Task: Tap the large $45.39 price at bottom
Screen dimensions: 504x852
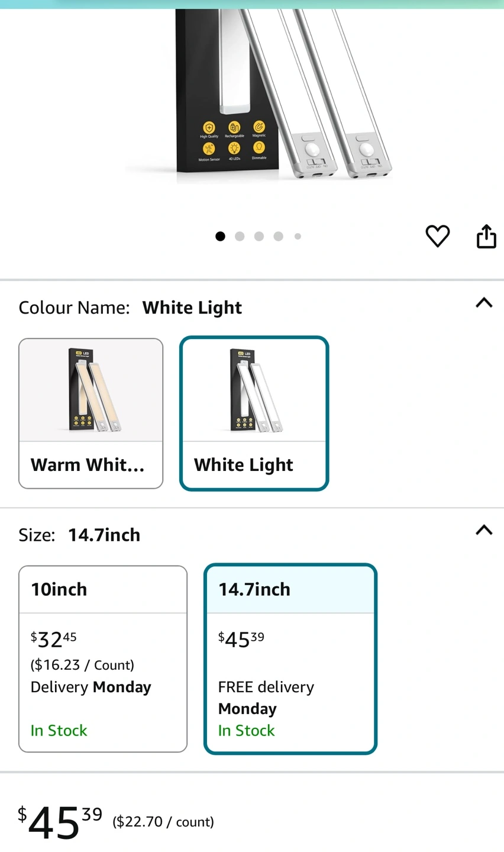Action: [x=59, y=821]
